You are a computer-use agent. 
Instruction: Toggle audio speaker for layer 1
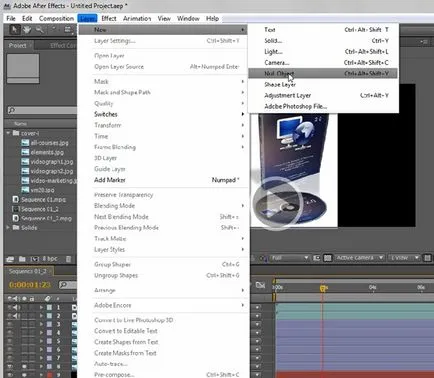(x=17, y=307)
